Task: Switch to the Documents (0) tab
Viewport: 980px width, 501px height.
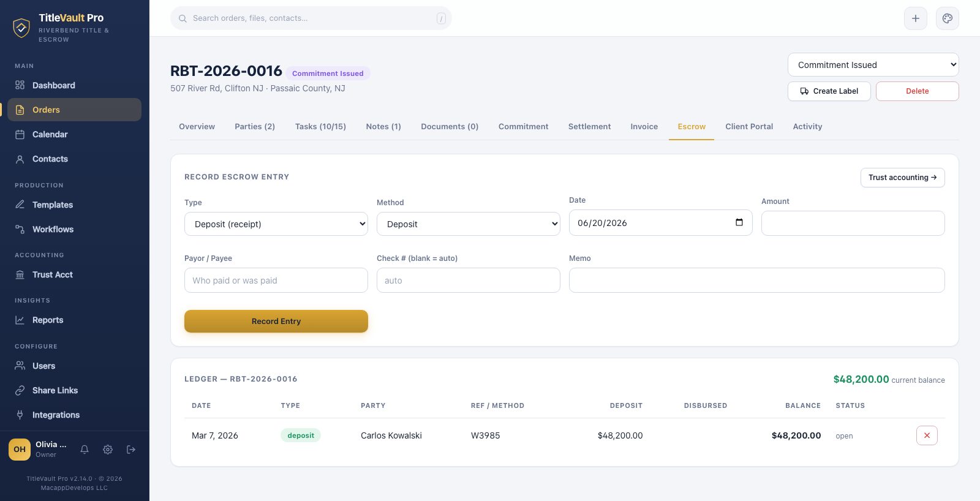Action: [x=450, y=127]
